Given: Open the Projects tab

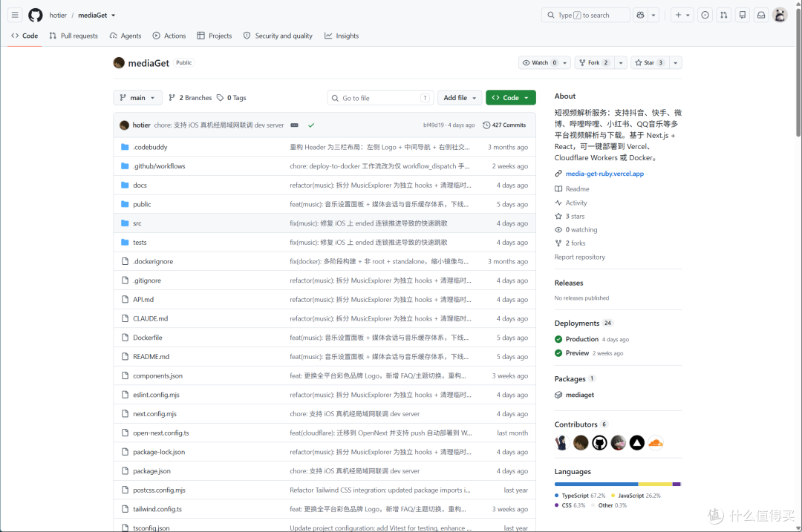Looking at the screenshot, I should click(215, 36).
